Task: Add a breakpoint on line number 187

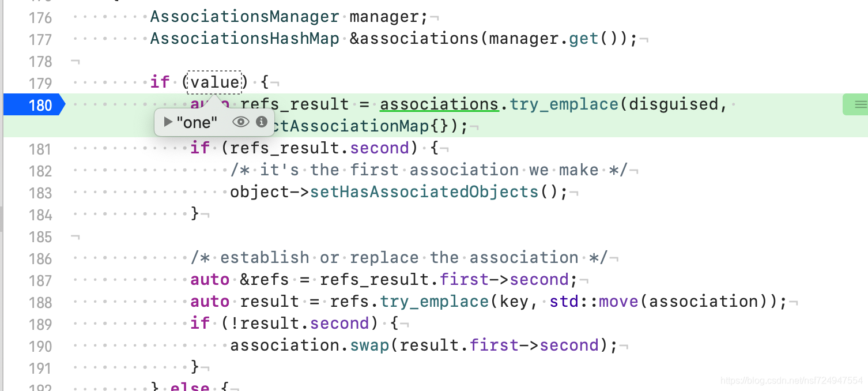Action: coord(40,280)
